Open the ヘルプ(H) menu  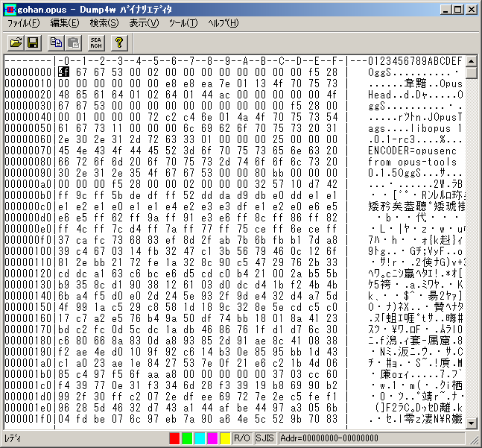pos(223,23)
